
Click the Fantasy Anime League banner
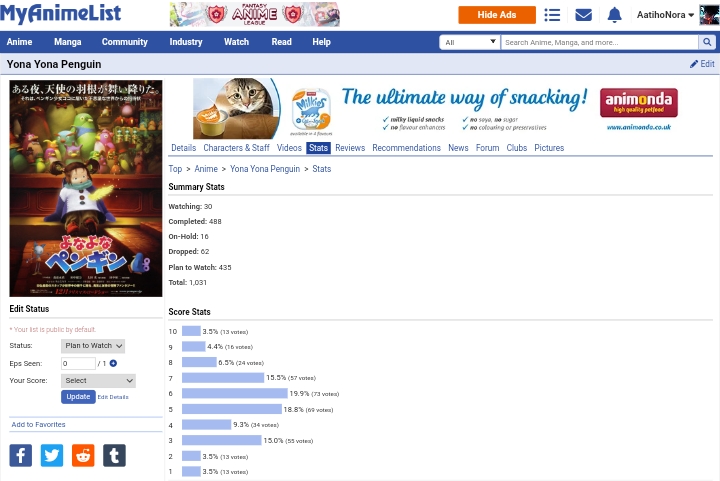coord(255,14)
